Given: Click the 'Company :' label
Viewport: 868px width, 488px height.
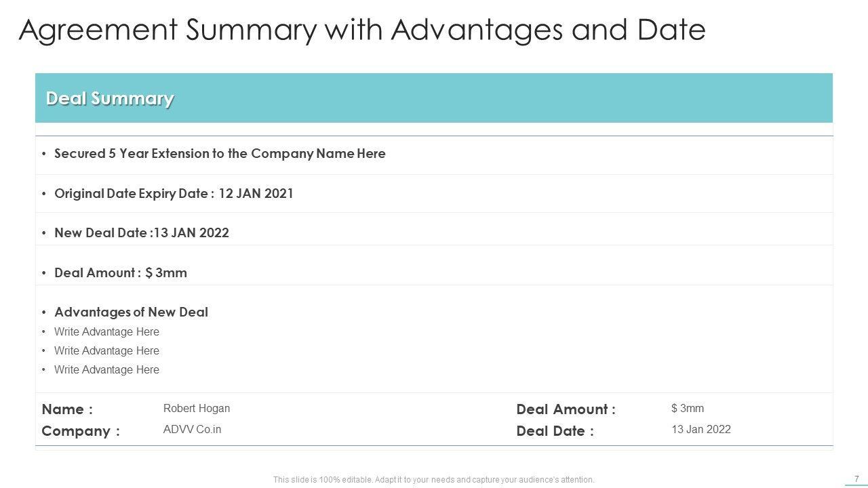Looking at the screenshot, I should pyautogui.click(x=81, y=431).
